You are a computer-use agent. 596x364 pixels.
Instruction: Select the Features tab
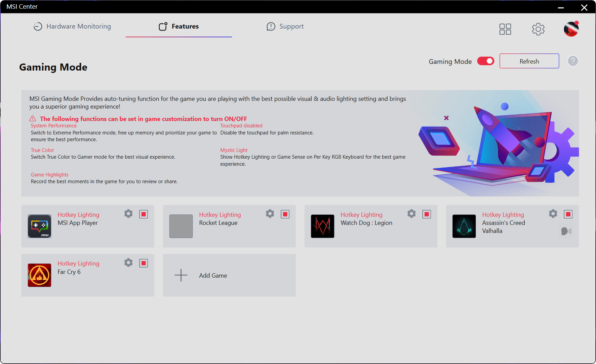point(179,26)
